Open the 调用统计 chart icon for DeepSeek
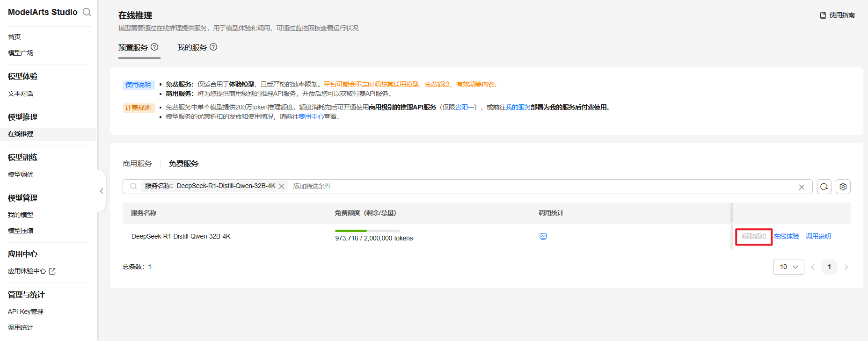 (543, 237)
